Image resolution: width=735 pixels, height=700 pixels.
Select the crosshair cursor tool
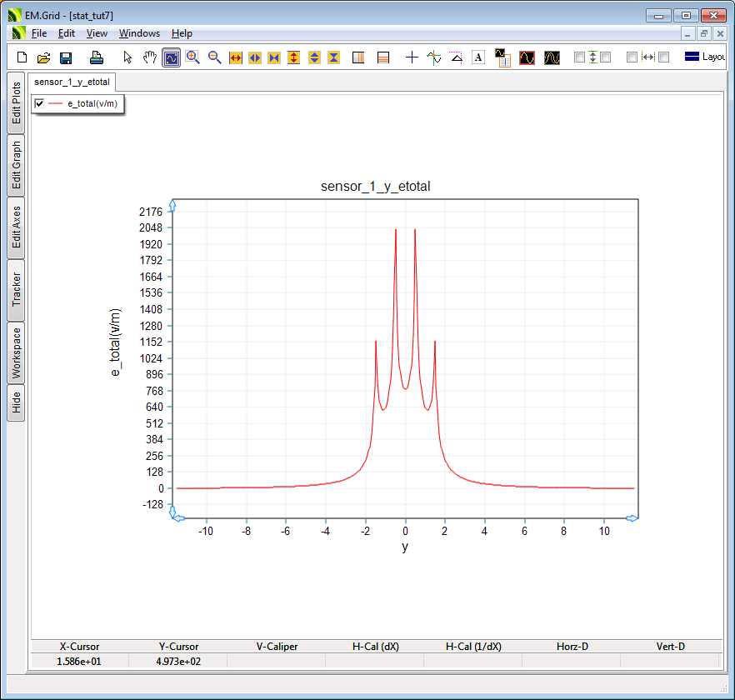(412, 57)
